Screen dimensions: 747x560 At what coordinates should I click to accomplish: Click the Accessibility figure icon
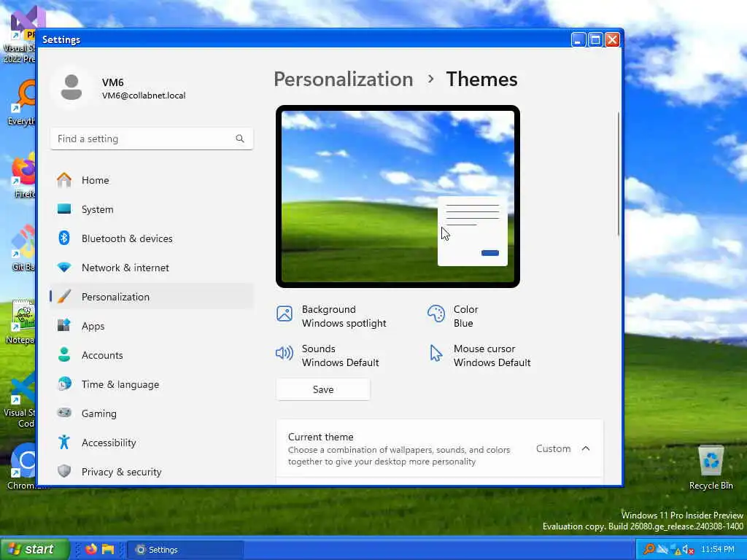click(x=64, y=443)
